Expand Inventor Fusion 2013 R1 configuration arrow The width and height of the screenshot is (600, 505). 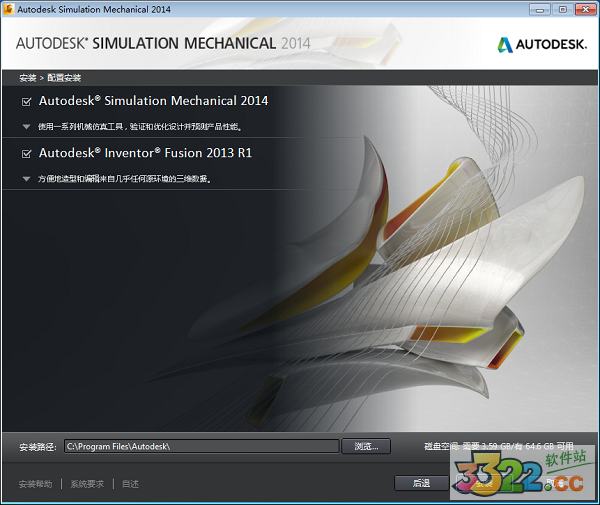pyautogui.click(x=26, y=179)
